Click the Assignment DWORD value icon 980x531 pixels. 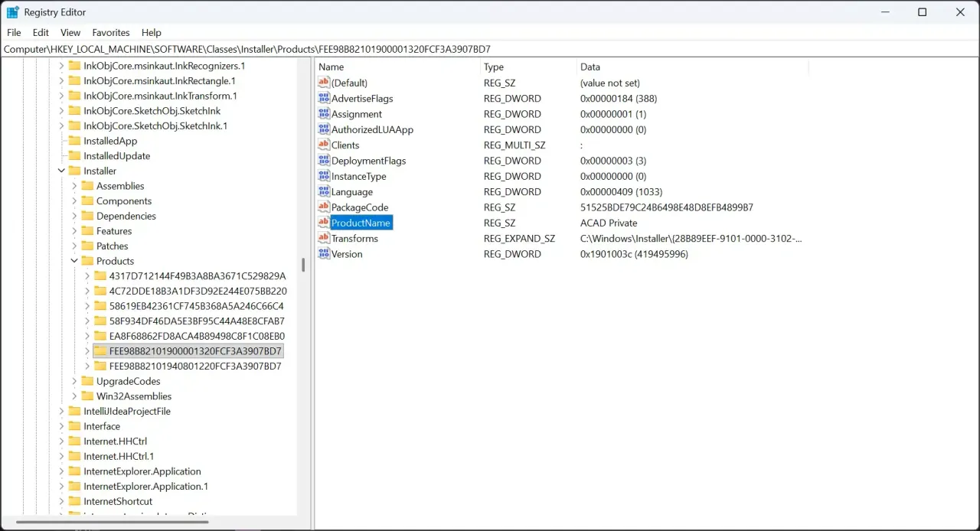pos(324,114)
